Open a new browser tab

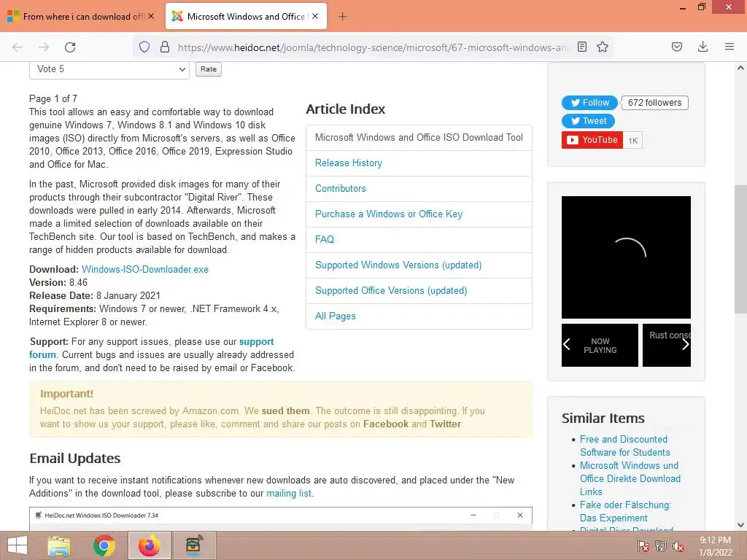(x=342, y=17)
